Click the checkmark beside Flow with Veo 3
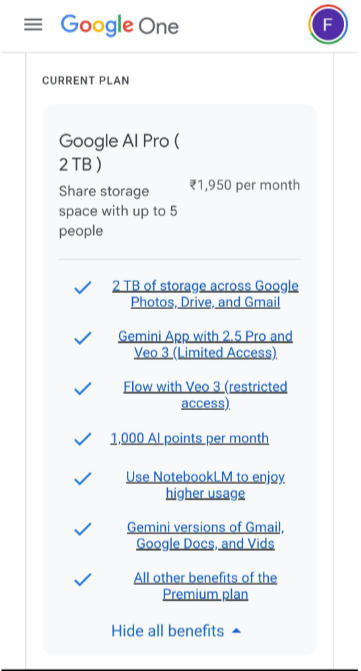Screen dimensions: 361x671 pyautogui.click(x=83, y=389)
